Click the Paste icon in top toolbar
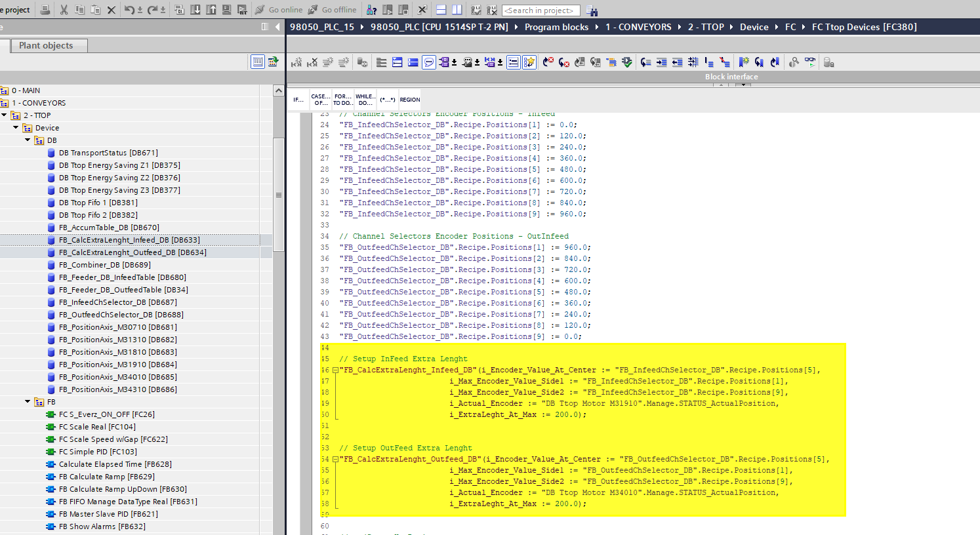Viewport: 980px width, 535px height. pos(95,10)
